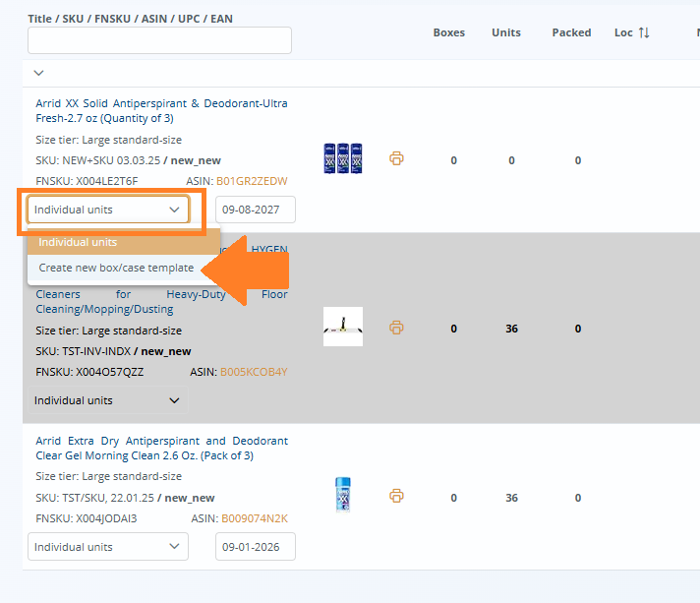Screen dimensions: 700x603
Task: Sort by the Loc column arrows icon
Action: [x=644, y=32]
